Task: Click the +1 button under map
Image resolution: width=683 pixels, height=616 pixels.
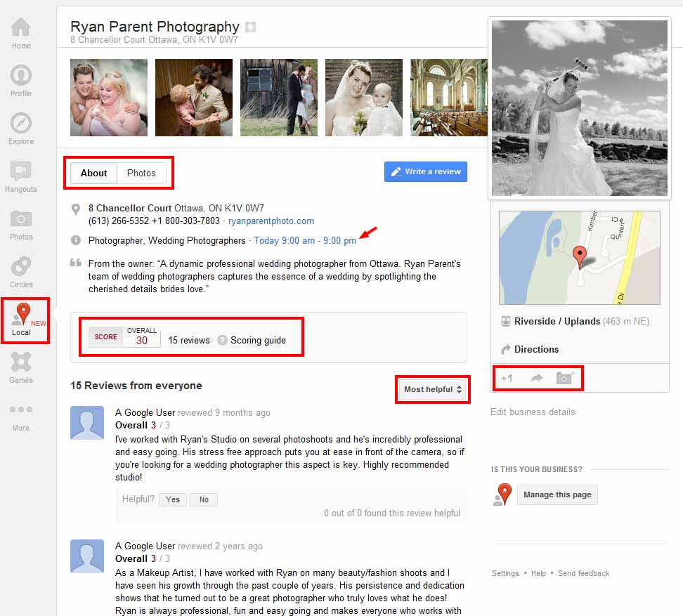Action: pyautogui.click(x=507, y=379)
